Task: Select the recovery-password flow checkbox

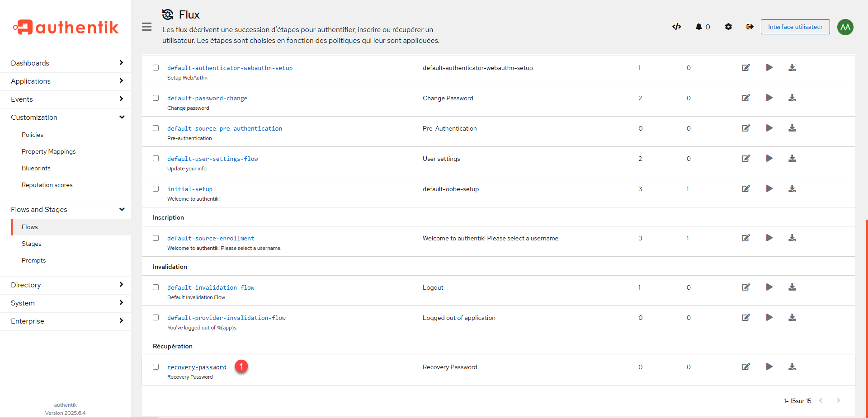Action: [x=156, y=366]
